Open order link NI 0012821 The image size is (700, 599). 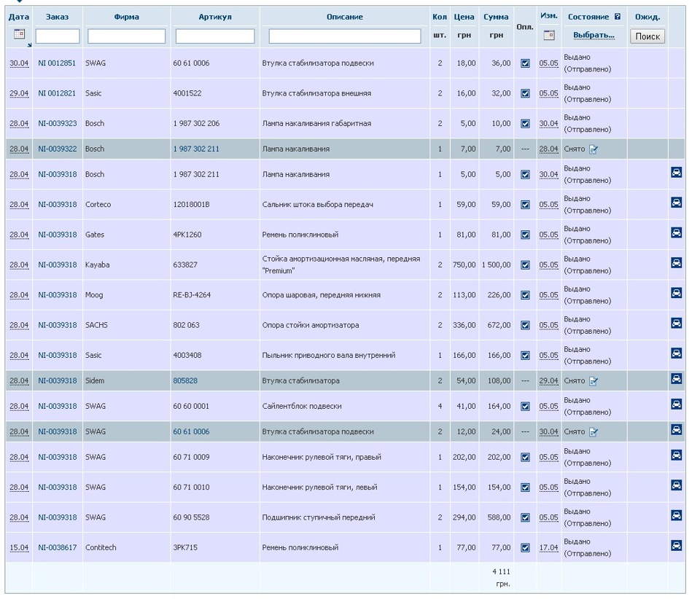[x=57, y=94]
